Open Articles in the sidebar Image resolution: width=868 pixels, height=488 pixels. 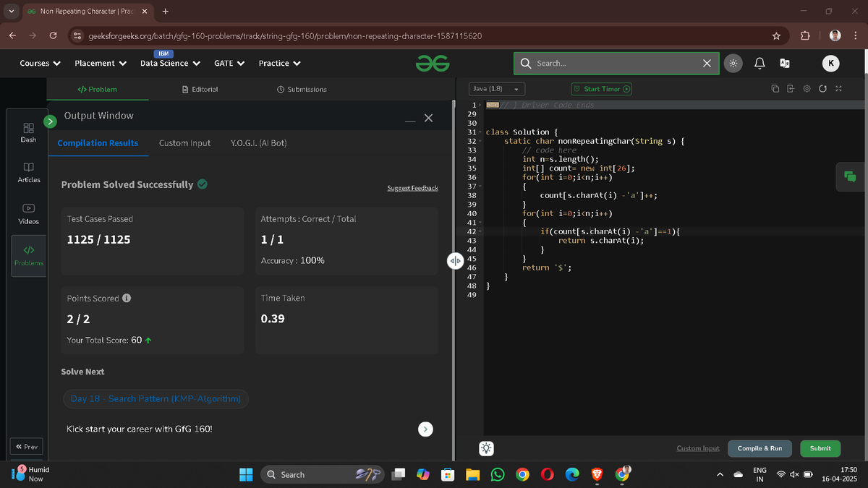click(28, 173)
